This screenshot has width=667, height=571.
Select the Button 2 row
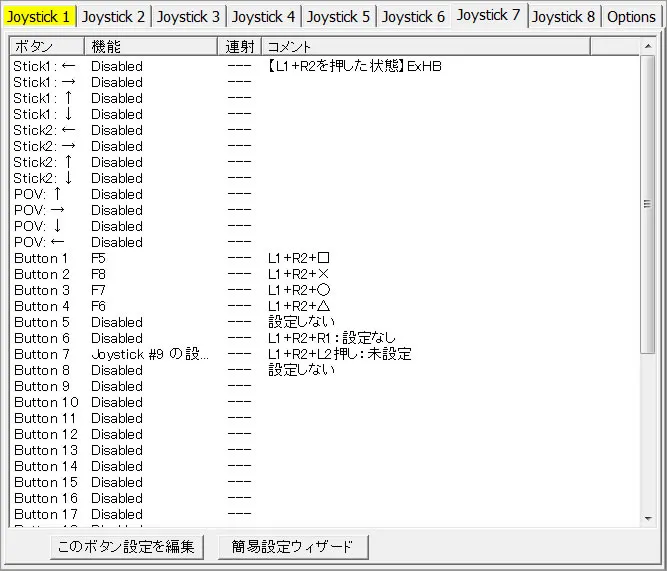pos(324,274)
